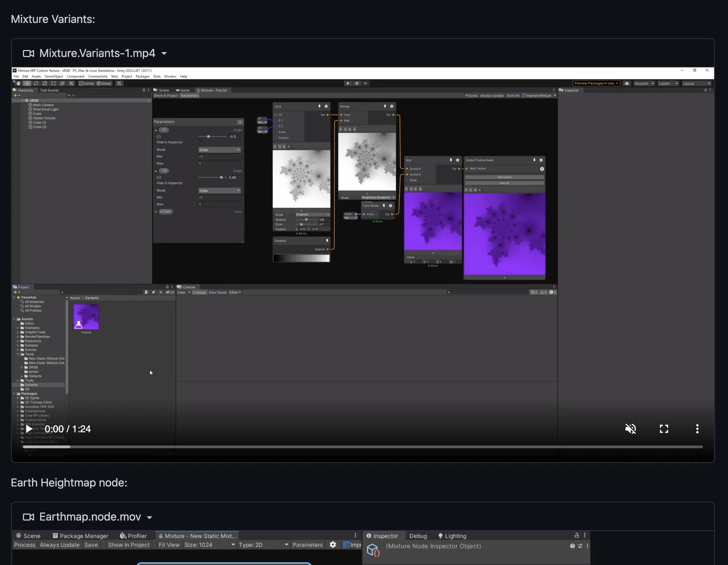Play the Mixture Variants video
This screenshot has width=728, height=565.
(29, 429)
